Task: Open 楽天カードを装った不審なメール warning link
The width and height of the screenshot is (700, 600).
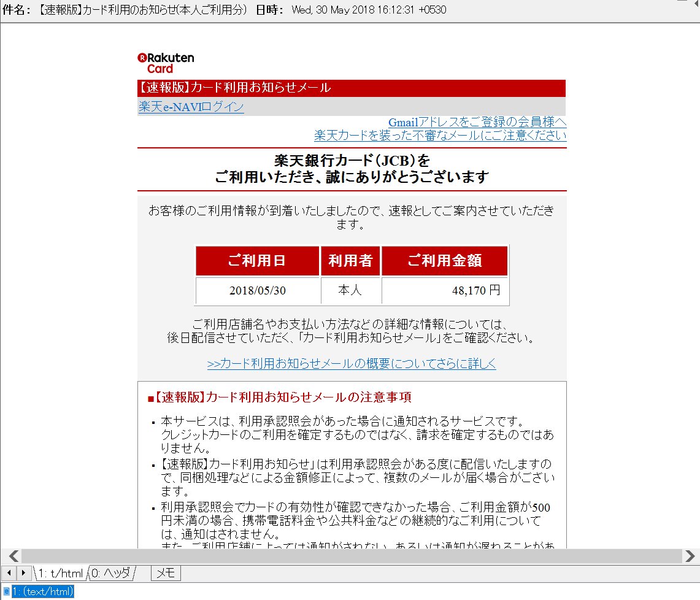Action: point(440,135)
